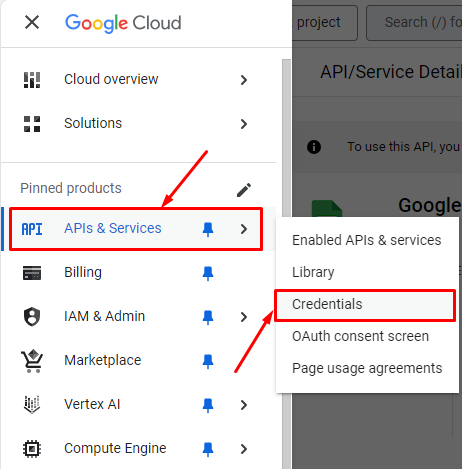This screenshot has height=469, width=462.
Task: Click the Solutions grid icon
Action: click(32, 124)
